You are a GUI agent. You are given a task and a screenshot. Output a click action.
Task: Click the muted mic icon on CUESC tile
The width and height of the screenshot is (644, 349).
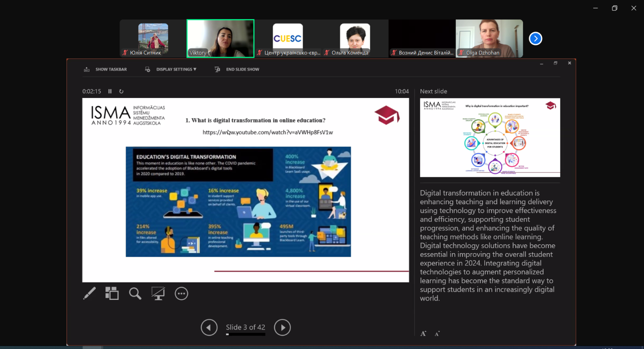click(x=260, y=53)
